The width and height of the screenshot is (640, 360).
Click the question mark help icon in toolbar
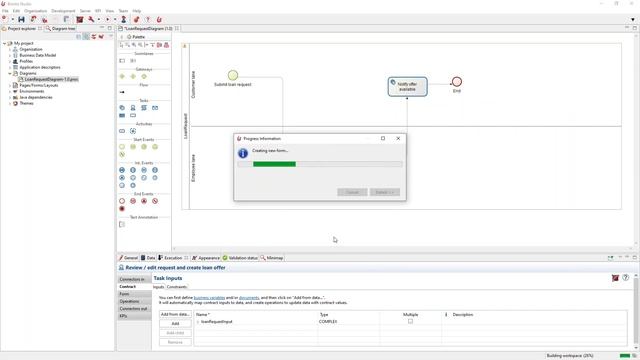pos(148,19)
